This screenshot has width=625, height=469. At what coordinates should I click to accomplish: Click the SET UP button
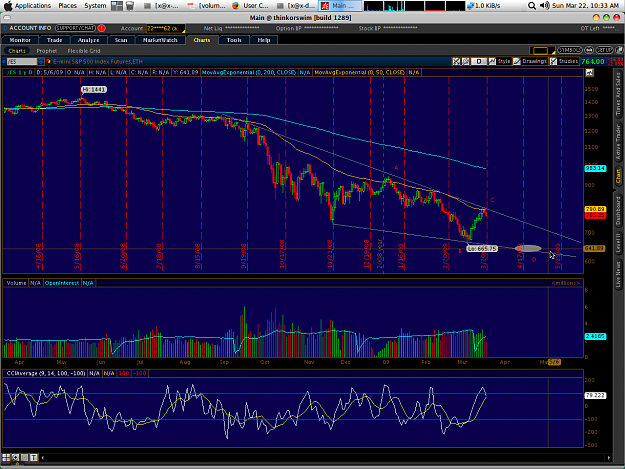[x=604, y=50]
